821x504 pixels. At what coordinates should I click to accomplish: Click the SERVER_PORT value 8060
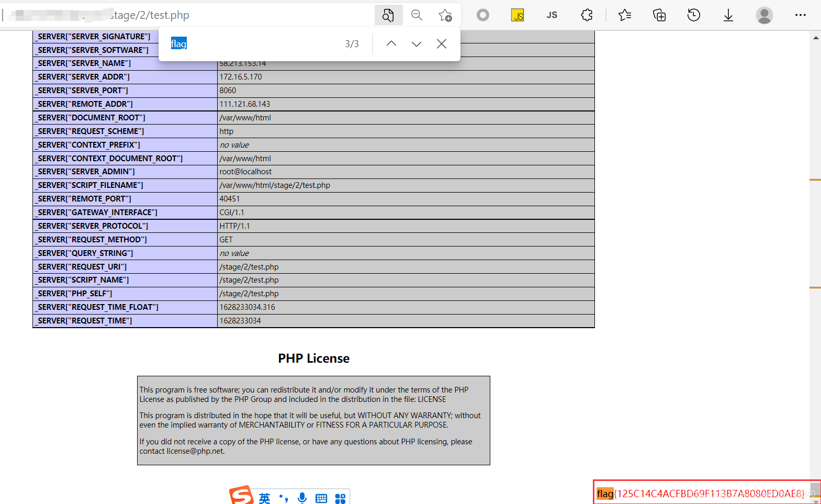click(x=228, y=91)
